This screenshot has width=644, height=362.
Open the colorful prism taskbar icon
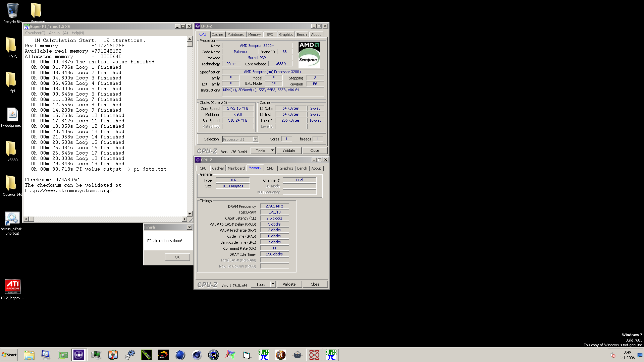[x=230, y=355]
